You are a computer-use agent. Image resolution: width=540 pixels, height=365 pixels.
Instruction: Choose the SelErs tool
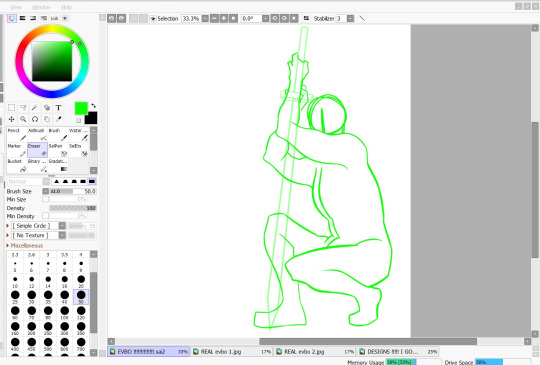pos(79,150)
